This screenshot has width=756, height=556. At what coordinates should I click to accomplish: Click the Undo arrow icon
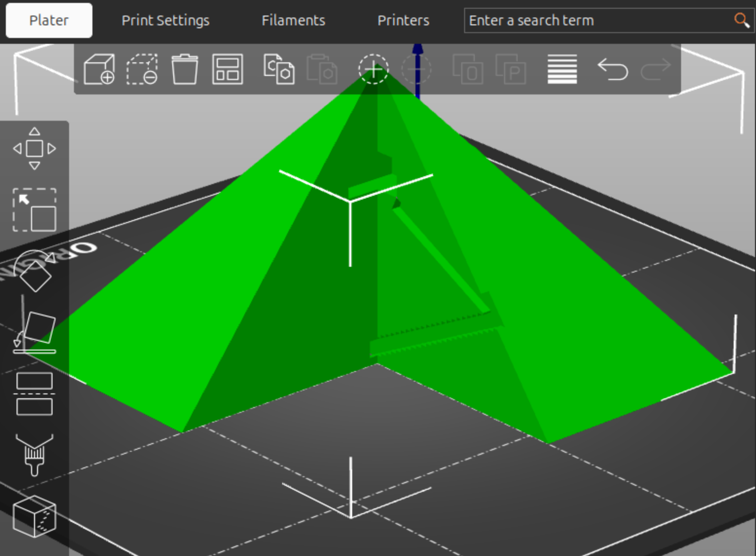click(x=612, y=69)
